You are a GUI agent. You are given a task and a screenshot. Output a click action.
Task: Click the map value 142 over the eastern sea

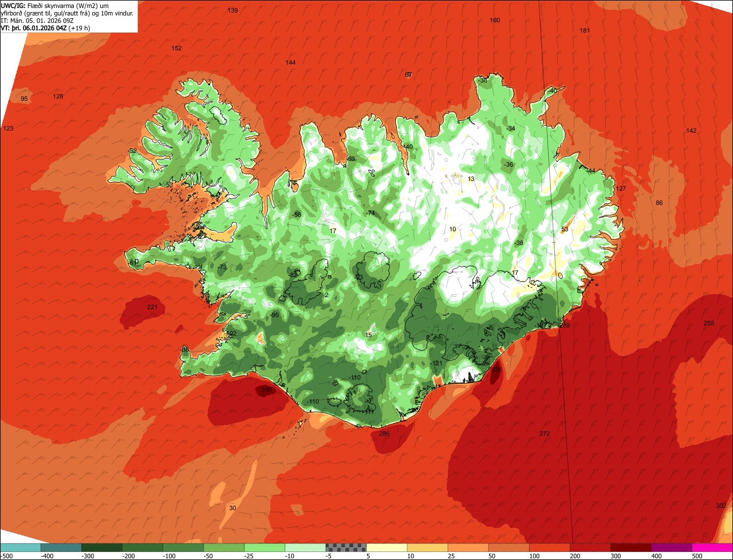691,131
